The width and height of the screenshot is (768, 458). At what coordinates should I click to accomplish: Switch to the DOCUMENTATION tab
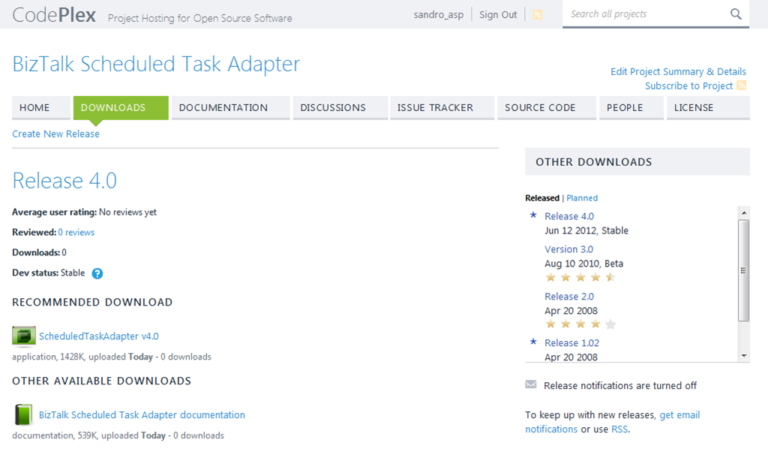pyautogui.click(x=231, y=108)
